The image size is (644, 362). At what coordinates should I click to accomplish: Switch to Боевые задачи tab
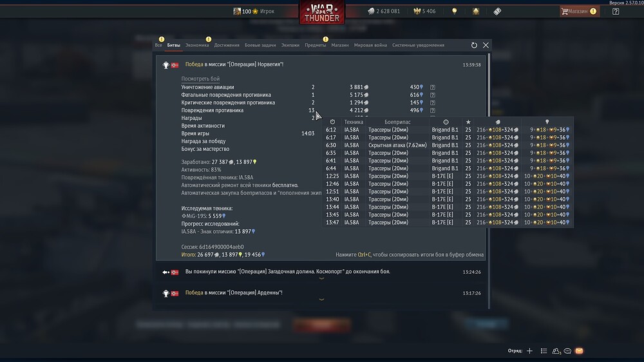[x=260, y=45]
